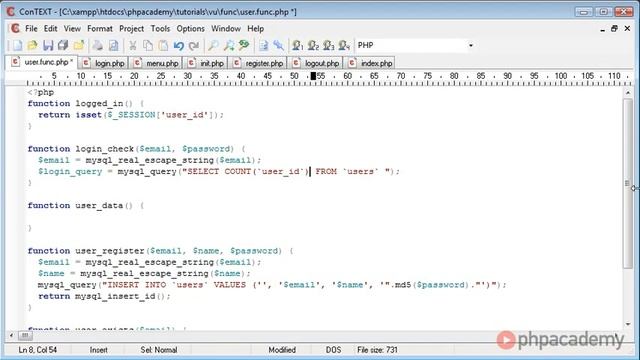Click the Cut scissors icon
Image resolution: width=640 pixels, height=360 pixels.
point(133,45)
